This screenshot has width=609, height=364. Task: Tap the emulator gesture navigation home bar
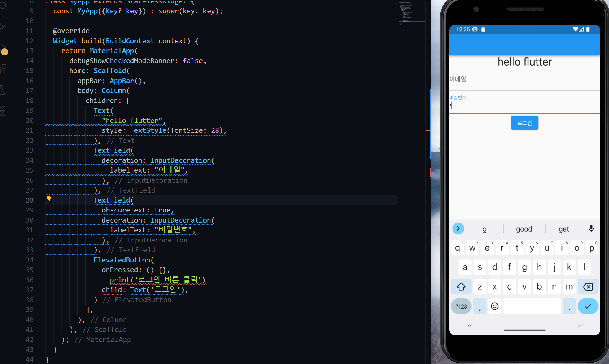coord(524,330)
